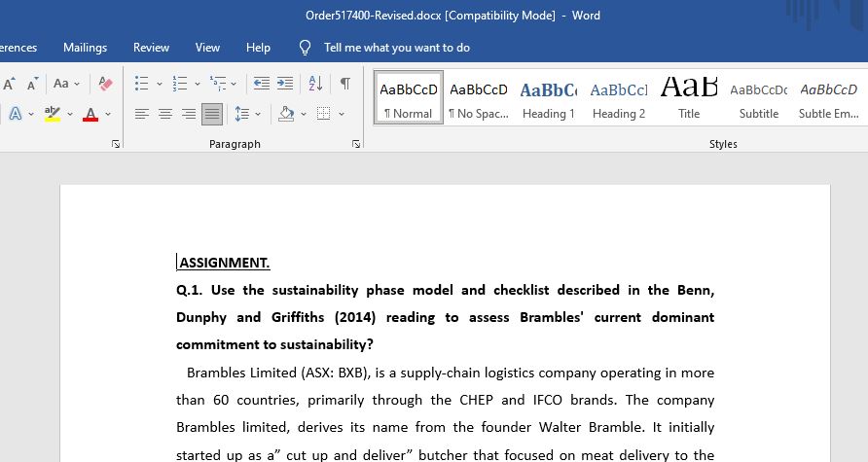Apply the Heading 1 style

(x=549, y=97)
